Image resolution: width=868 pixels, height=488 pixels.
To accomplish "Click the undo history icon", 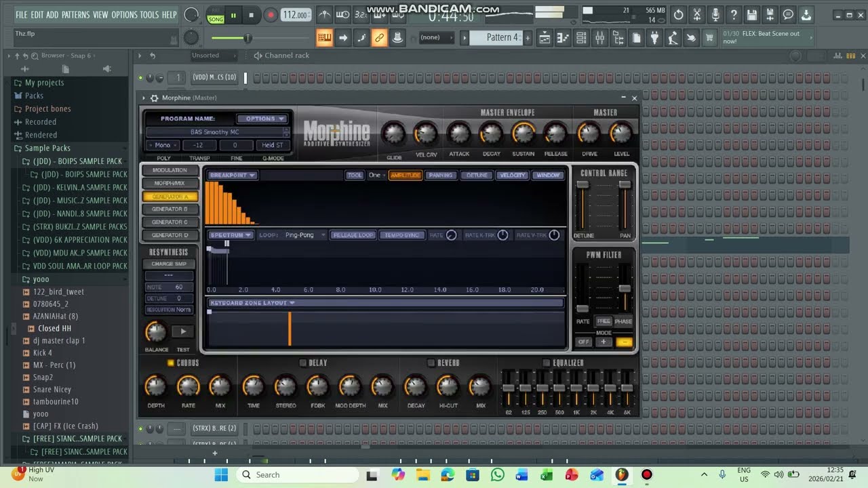I will coord(678,14).
